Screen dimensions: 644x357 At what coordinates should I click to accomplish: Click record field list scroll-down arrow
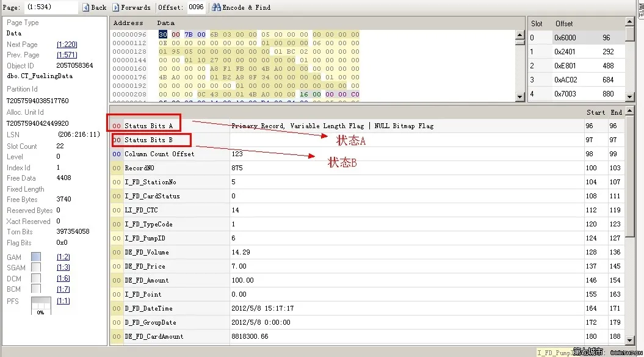(x=629, y=340)
